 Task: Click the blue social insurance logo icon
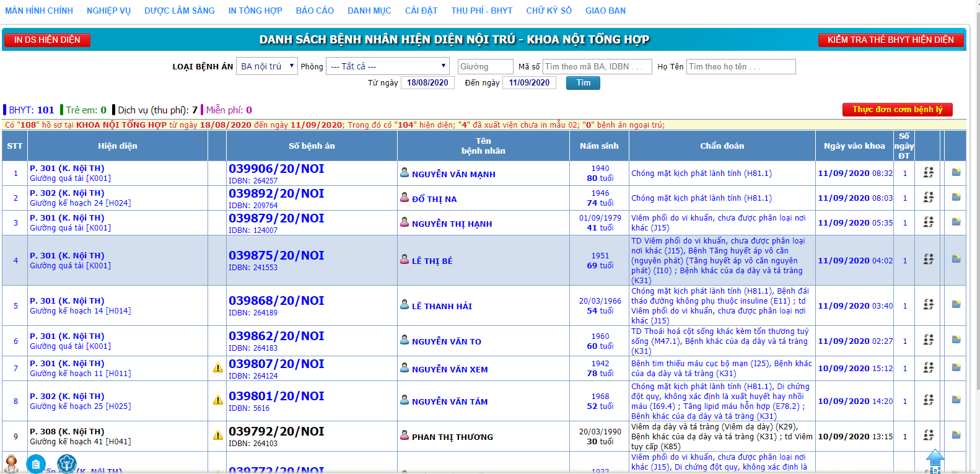tap(66, 463)
